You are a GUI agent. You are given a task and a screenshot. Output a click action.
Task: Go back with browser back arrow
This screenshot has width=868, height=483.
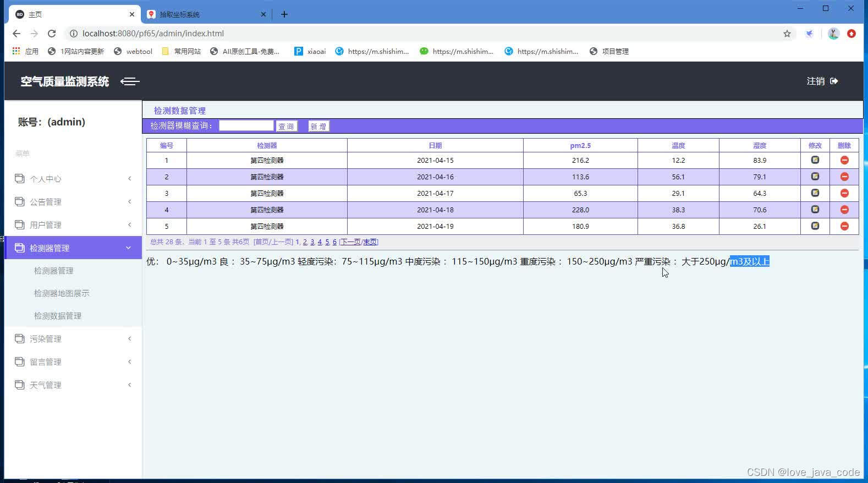(17, 34)
